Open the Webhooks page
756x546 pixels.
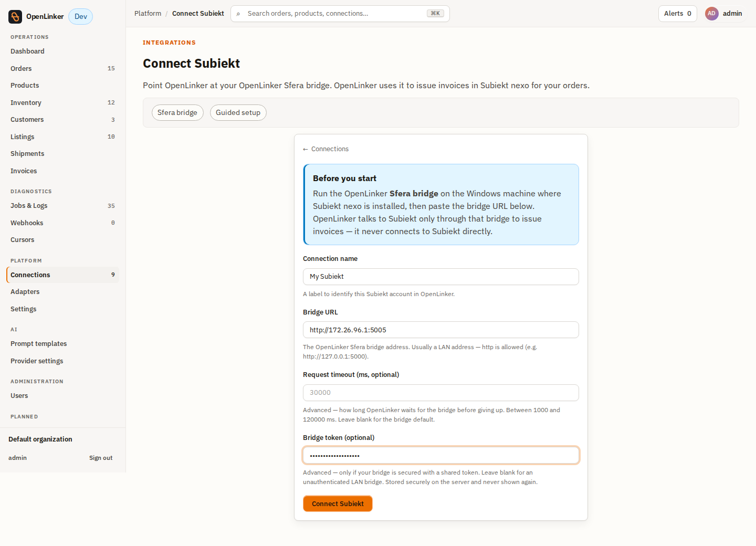[x=62, y=223]
